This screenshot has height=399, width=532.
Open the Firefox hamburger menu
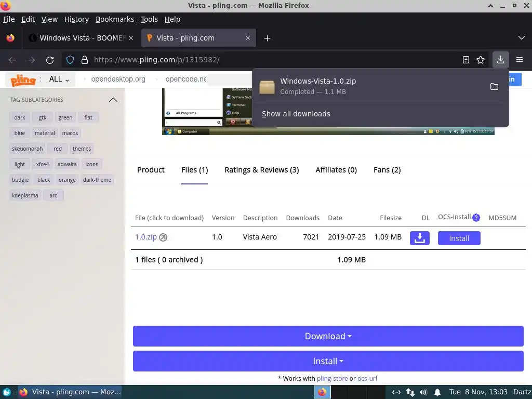tap(520, 60)
